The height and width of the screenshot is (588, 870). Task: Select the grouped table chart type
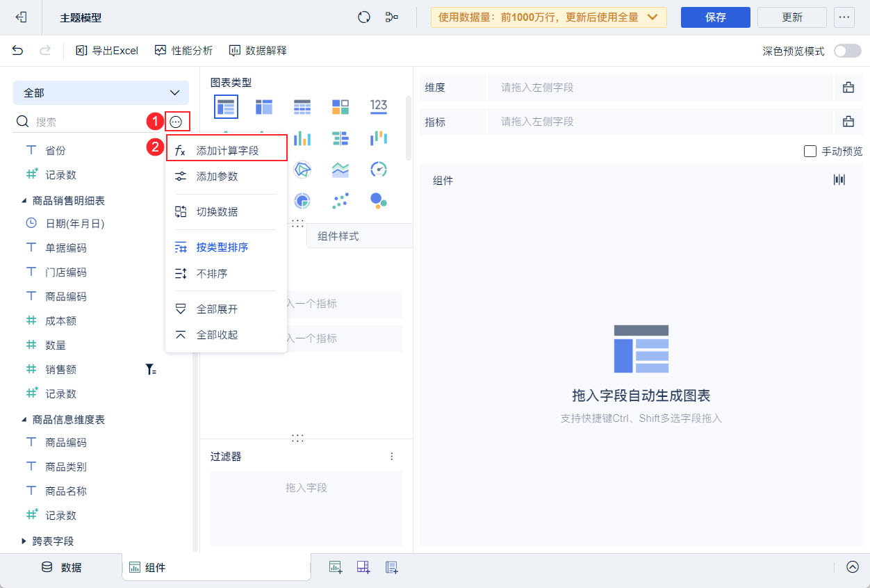point(226,106)
